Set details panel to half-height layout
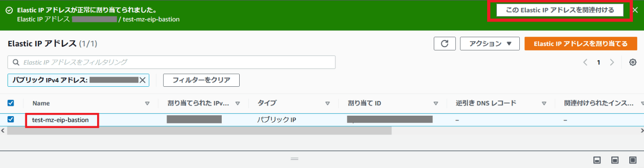Image resolution: width=644 pixels, height=168 pixels. (x=615, y=160)
